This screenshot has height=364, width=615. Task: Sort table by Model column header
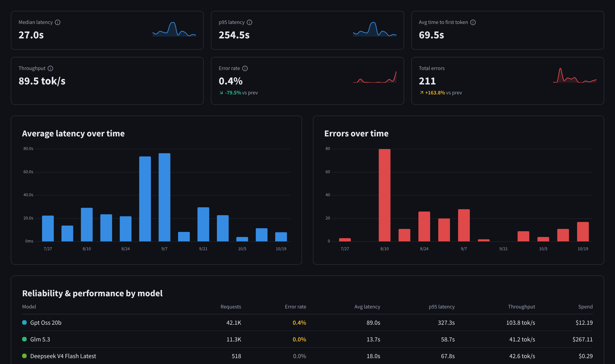click(29, 307)
